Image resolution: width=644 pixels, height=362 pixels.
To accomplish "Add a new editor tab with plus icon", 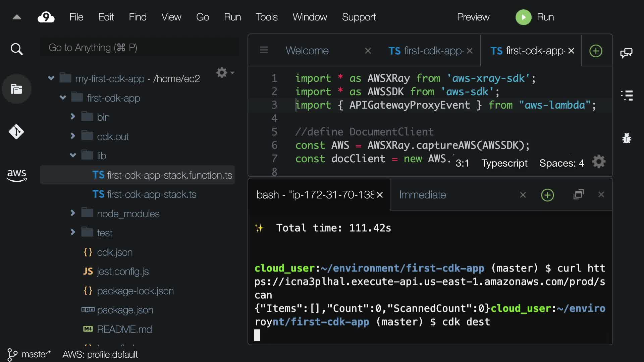I will pos(596,51).
